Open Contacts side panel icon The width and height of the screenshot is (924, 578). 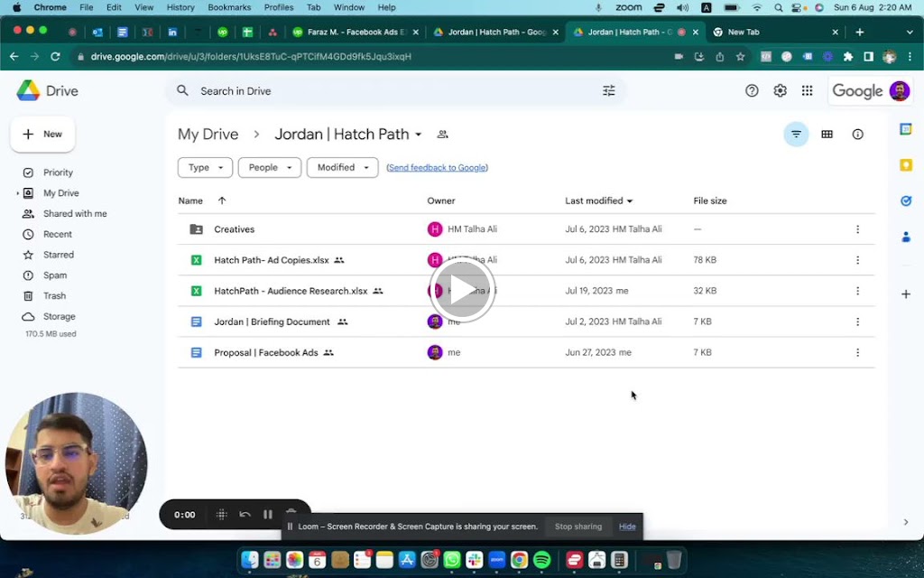coord(906,238)
